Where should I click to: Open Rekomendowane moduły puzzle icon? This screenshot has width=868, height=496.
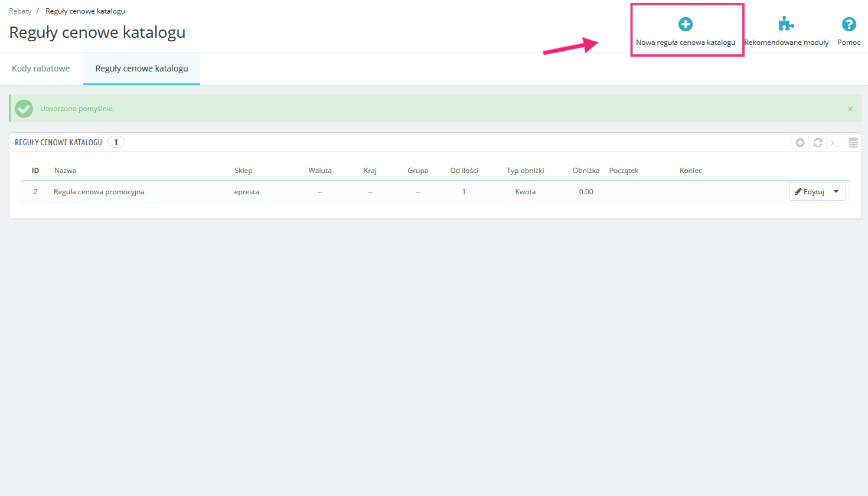(x=786, y=25)
